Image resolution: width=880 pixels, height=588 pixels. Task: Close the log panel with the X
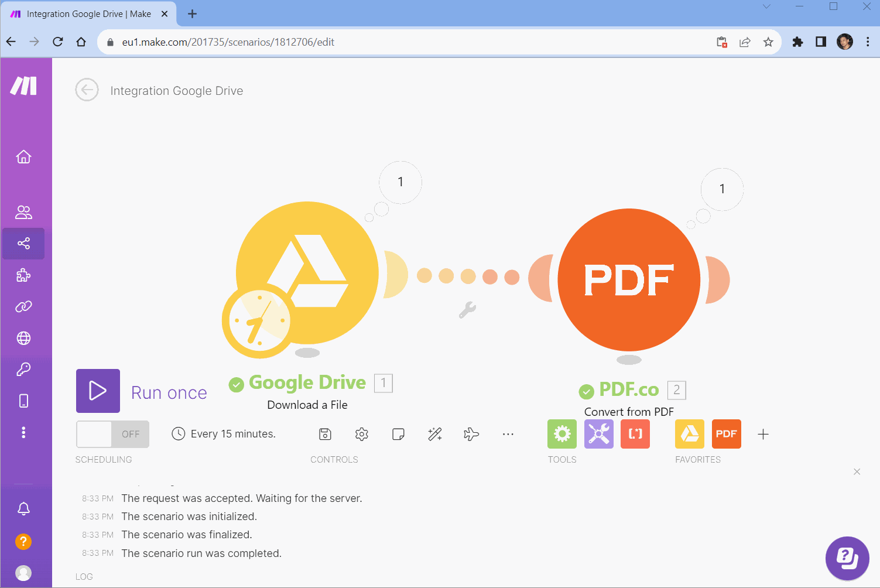point(857,471)
